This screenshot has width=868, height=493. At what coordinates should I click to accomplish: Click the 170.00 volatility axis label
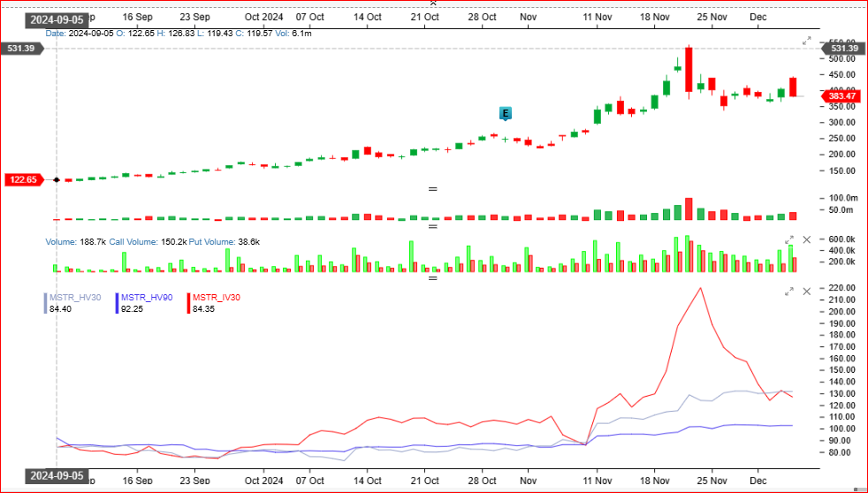[841, 347]
